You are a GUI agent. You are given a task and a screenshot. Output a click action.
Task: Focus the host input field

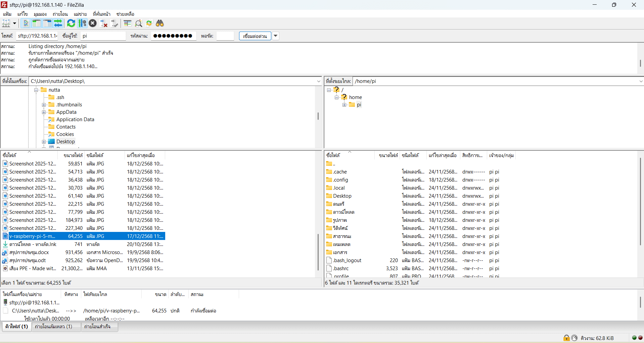coord(37,36)
